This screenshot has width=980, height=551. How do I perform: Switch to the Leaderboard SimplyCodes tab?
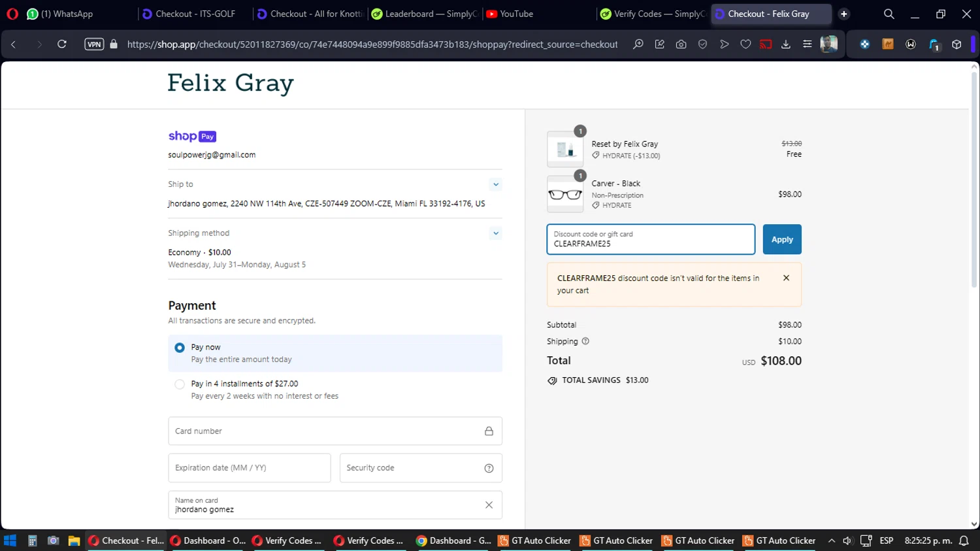(x=425, y=14)
